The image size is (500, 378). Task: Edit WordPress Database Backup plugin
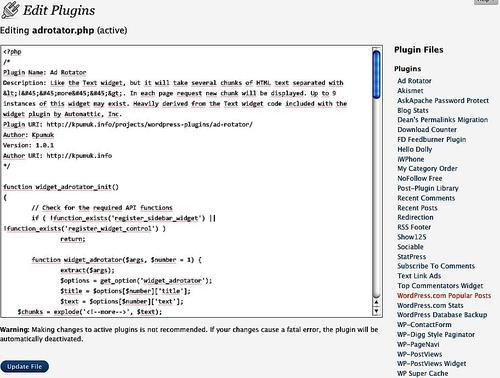coord(442,315)
